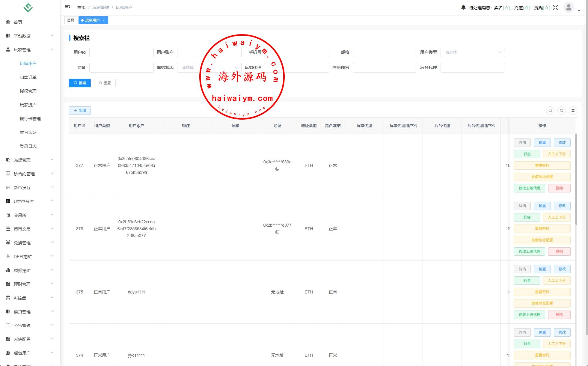Toggle fullscreen mode icon
Screen dimensions: 588x366
coord(555,7)
